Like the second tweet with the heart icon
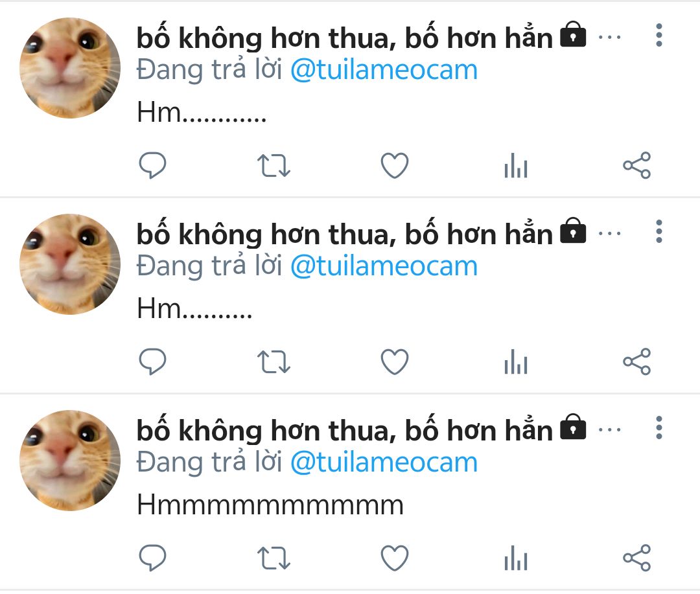 click(395, 362)
